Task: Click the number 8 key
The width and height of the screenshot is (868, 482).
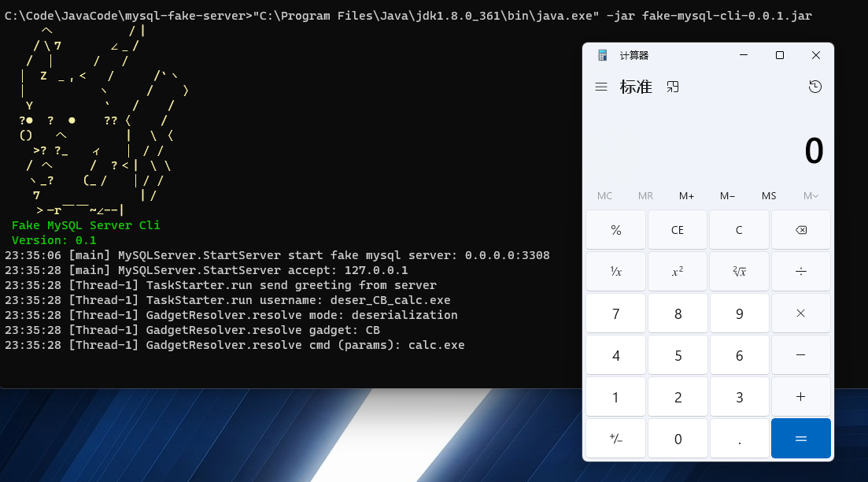Action: point(678,313)
